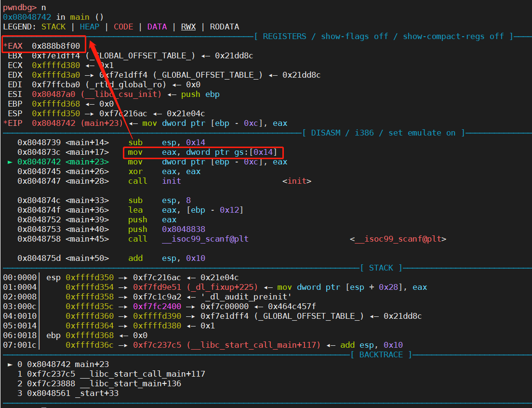The width and height of the screenshot is (532, 408).
Task: Click the STACK section header
Action: (381, 268)
